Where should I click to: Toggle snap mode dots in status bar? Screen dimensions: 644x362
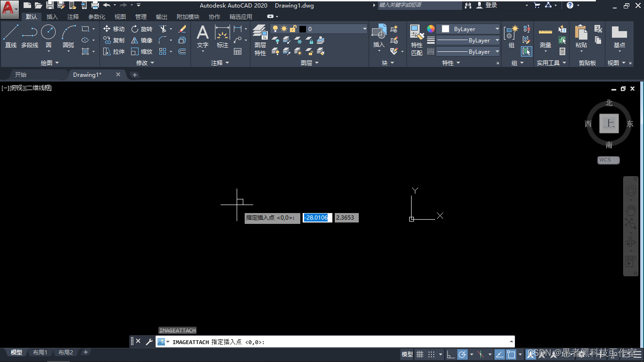[431, 354]
